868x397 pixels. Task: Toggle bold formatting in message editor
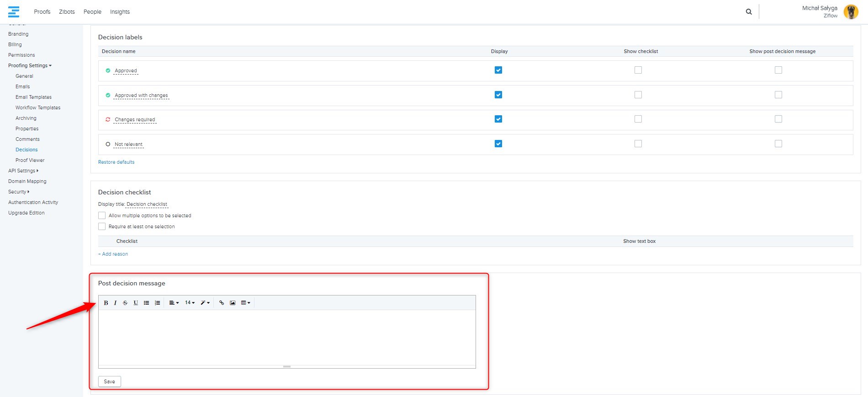(x=106, y=303)
